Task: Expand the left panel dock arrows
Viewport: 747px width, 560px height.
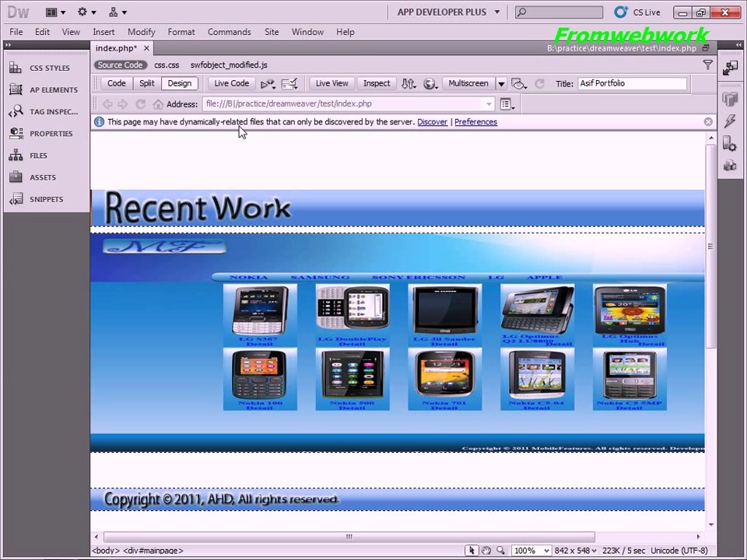Action: (x=8, y=45)
